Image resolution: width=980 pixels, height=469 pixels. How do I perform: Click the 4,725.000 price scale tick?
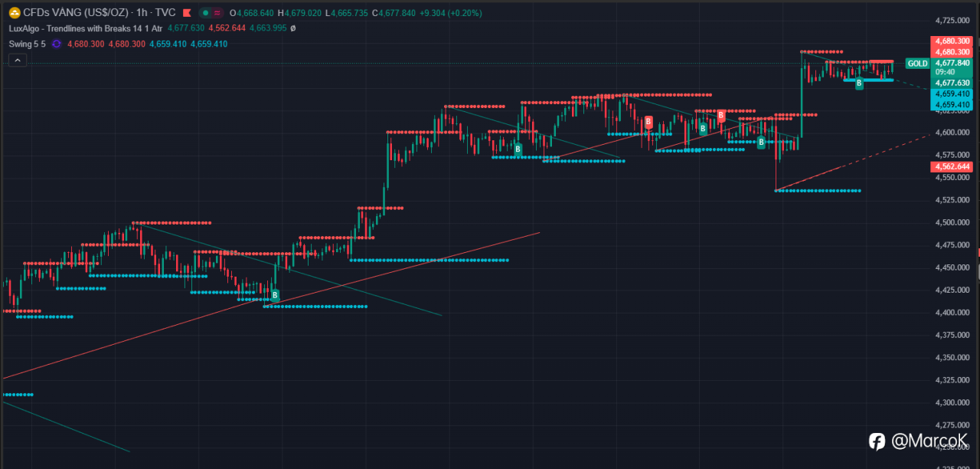[954, 20]
